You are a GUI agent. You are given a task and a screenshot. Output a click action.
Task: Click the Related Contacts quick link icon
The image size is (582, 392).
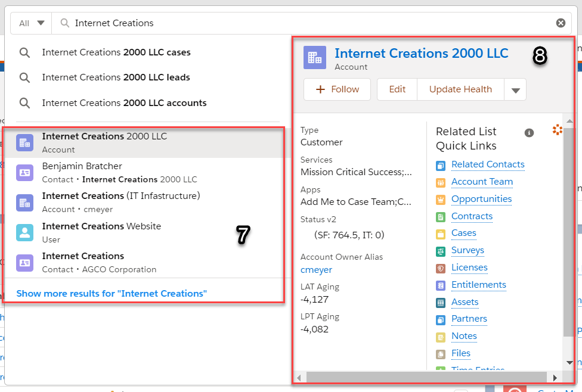439,164
